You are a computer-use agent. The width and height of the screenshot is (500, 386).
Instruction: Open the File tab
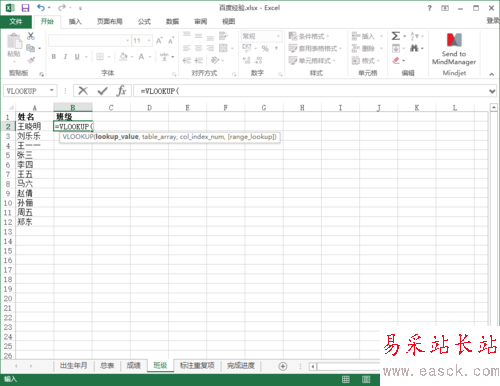pyautogui.click(x=16, y=22)
